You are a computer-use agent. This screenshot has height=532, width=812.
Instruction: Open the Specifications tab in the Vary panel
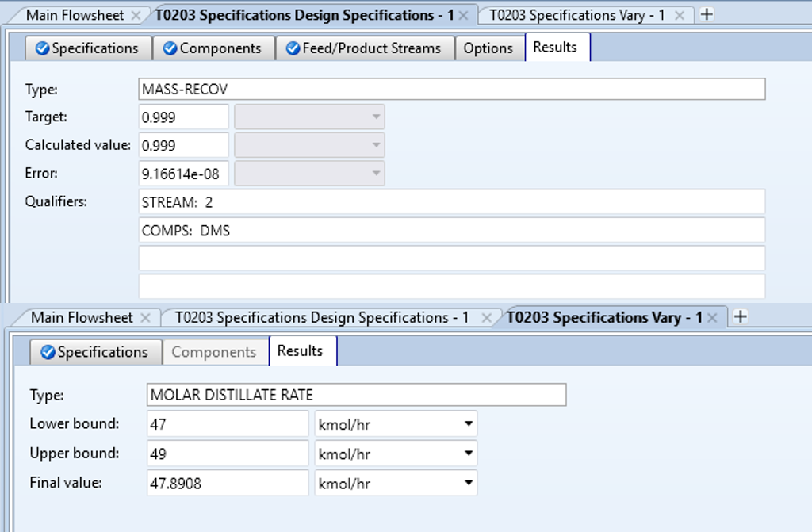pos(95,352)
